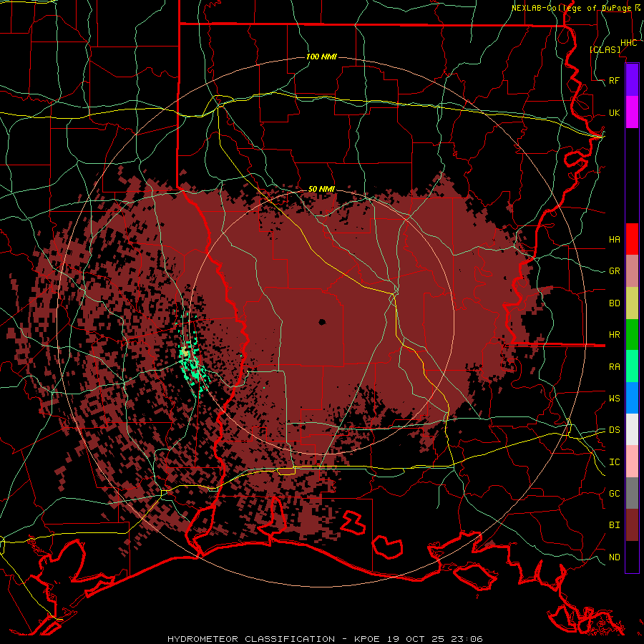Click the 'KPOE' radar site identifier
The width and height of the screenshot is (644, 644).
coord(368,639)
